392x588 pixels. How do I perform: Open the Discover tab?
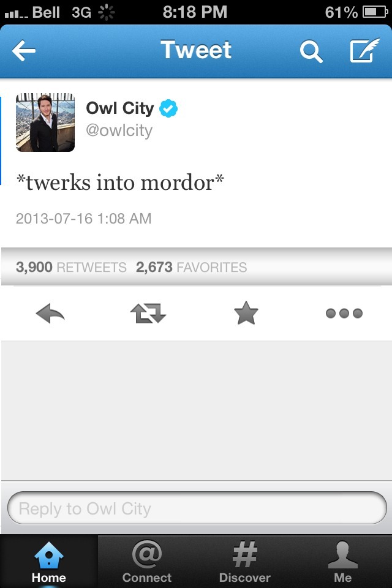[244, 562]
